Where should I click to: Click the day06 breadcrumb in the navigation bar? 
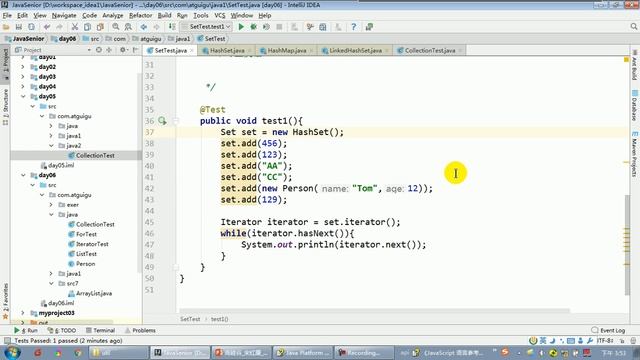click(64, 39)
